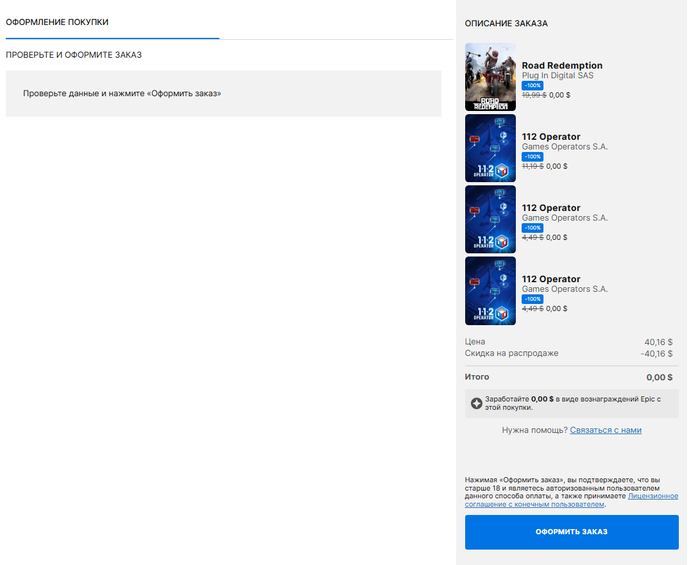Click the Epic rewards info box
The width and height of the screenshot is (700, 565).
(572, 403)
